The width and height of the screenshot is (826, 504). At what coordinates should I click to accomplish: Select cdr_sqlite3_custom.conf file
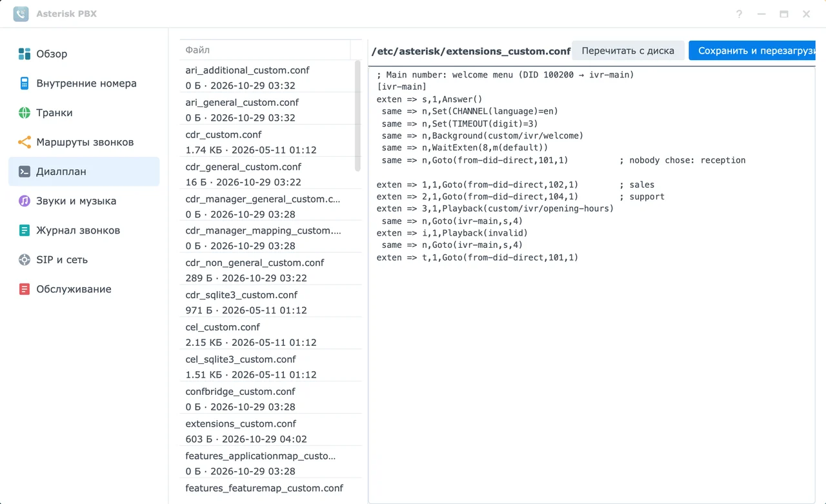point(270,302)
